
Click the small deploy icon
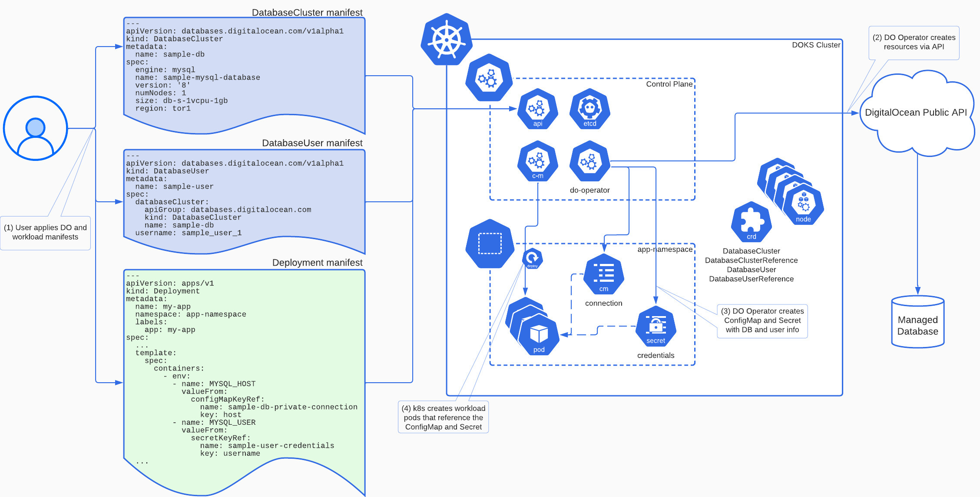pos(533,259)
